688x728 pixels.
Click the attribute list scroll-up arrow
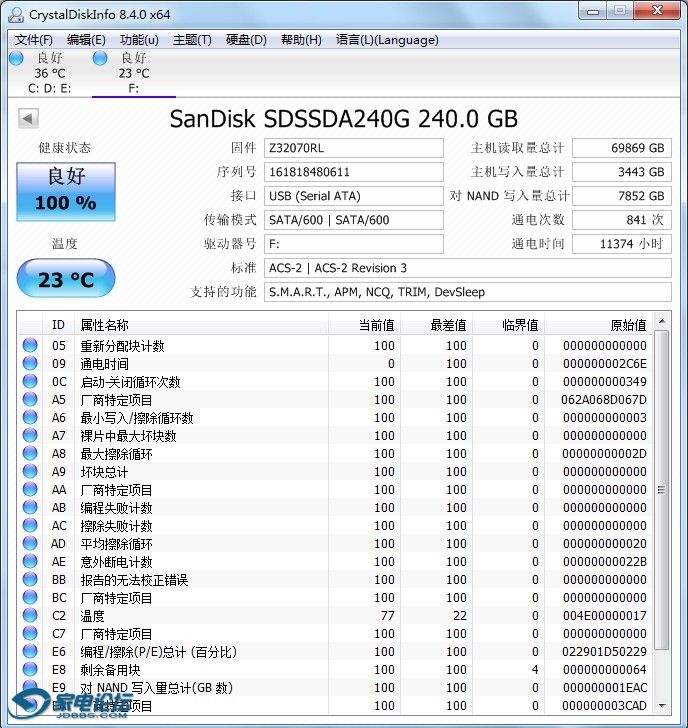(662, 321)
